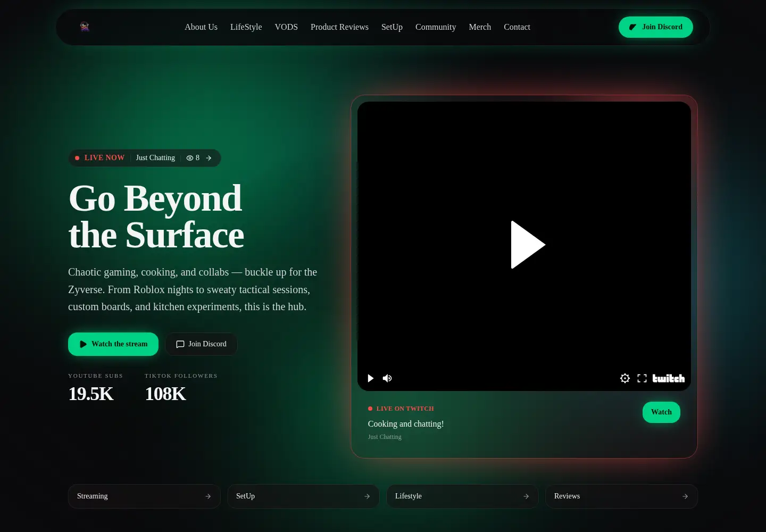The width and height of the screenshot is (766, 532).
Task: Click the Just Chatting text in the live pill
Action: (x=155, y=158)
